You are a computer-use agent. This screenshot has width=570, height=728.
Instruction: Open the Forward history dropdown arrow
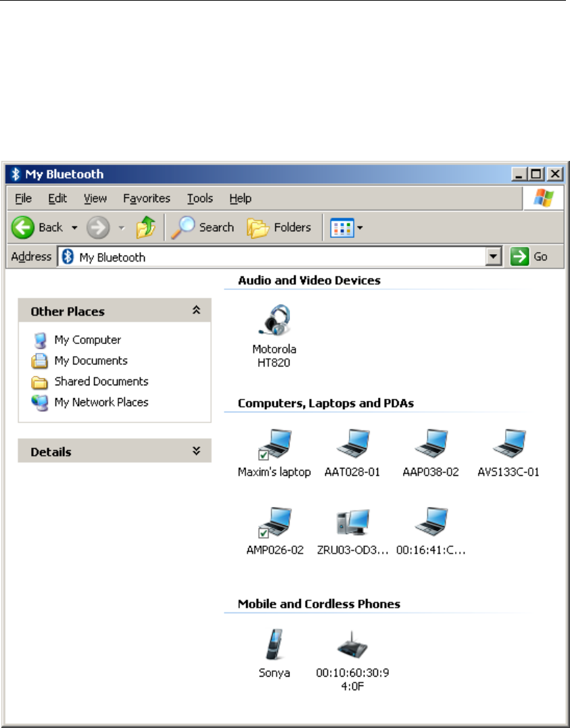pyautogui.click(x=122, y=228)
